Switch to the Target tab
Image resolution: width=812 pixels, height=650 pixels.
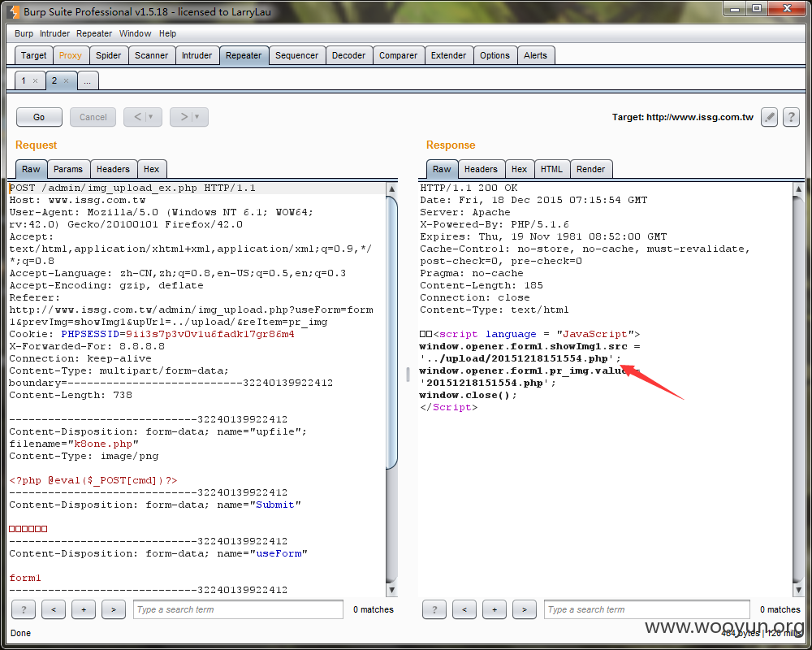[x=33, y=55]
